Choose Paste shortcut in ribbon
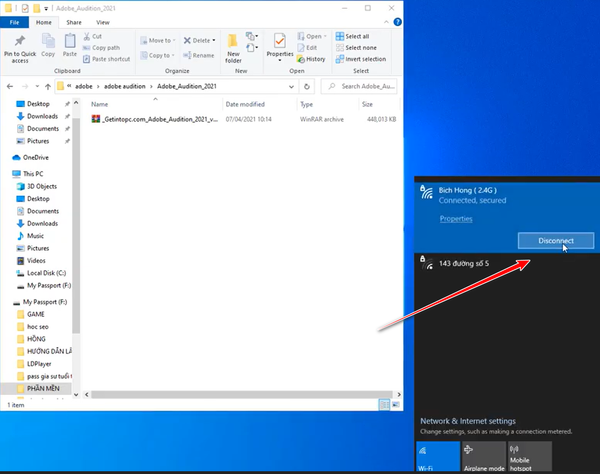Screen dimensions: 600x474 pos(106,59)
